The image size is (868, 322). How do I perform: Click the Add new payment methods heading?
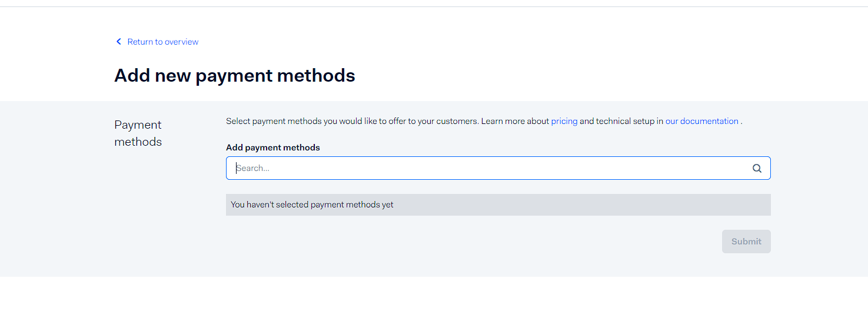pos(234,76)
